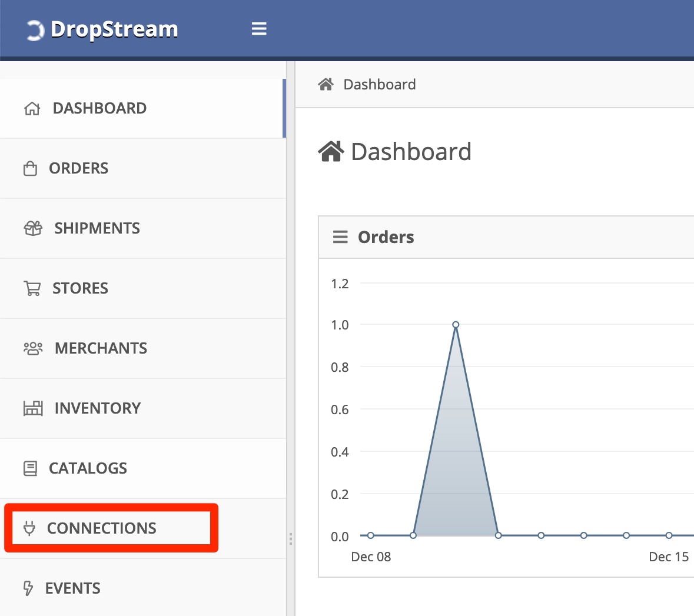
Task: Click the Orders panel list icon
Action: 340,237
